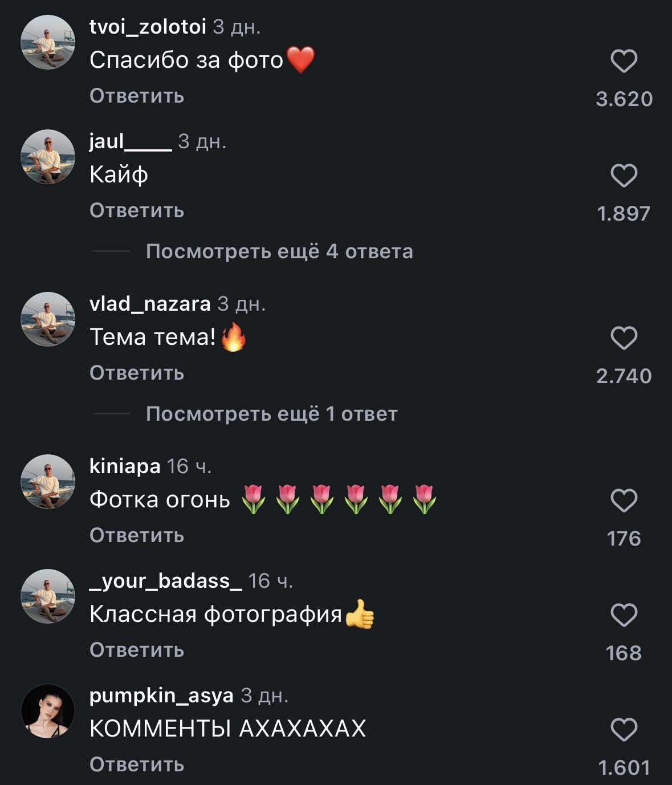Reply to tvoi_zolotoi's comment

coord(137,96)
